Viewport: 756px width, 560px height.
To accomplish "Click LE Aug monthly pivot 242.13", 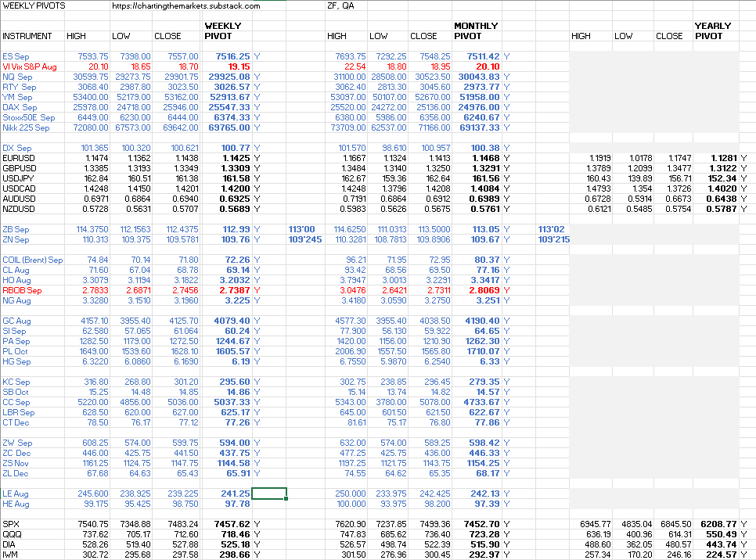I will [x=485, y=494].
